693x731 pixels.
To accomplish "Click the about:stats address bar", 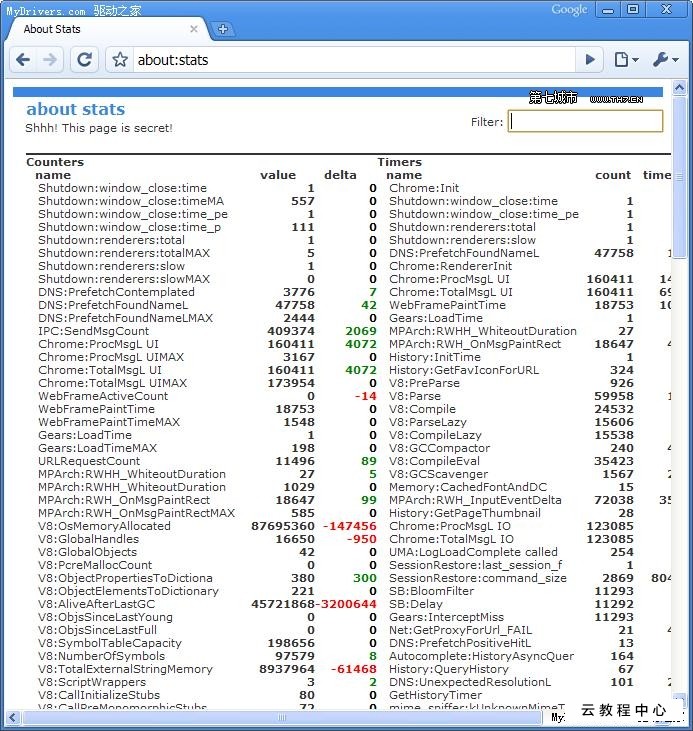I will [x=354, y=60].
